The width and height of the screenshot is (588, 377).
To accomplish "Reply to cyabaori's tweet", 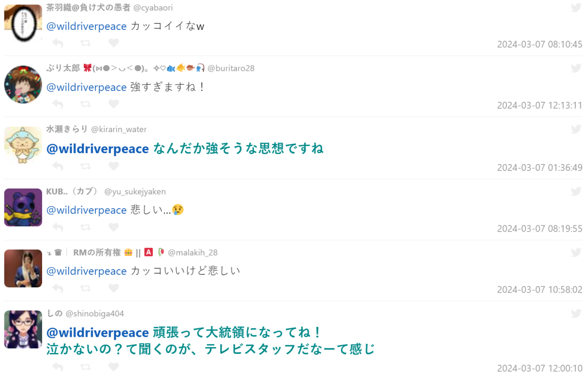I will pos(58,43).
